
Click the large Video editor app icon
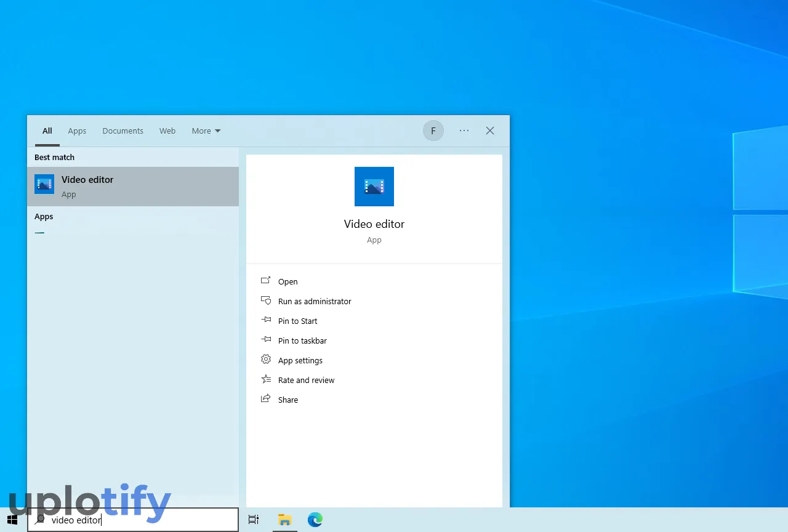coord(374,187)
